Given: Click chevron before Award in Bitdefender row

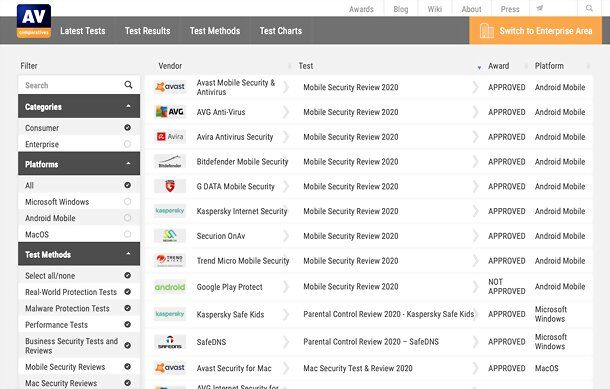Looking at the screenshot, I should click(475, 161).
